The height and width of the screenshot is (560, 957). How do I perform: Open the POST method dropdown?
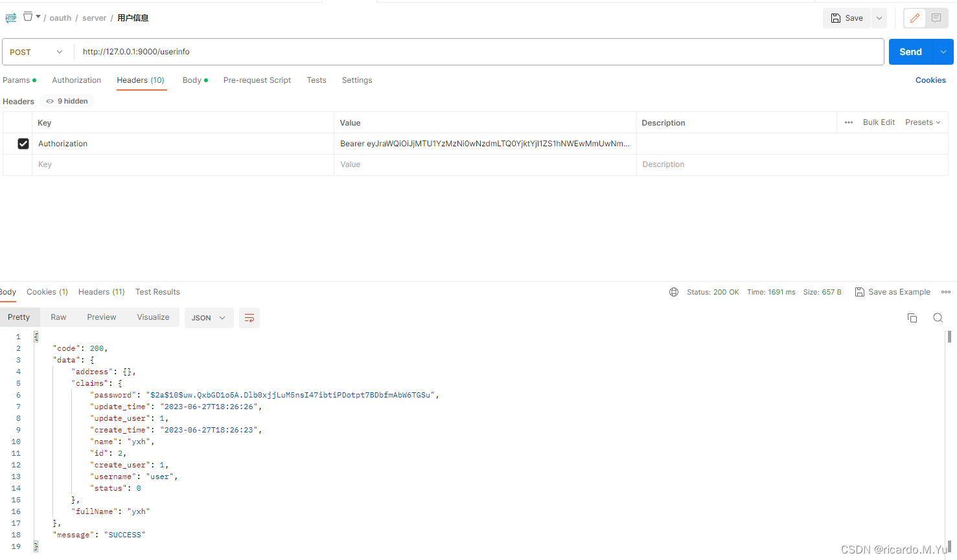36,52
